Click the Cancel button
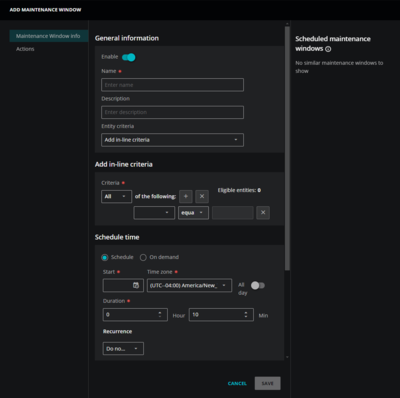400x398 pixels. pyautogui.click(x=237, y=383)
